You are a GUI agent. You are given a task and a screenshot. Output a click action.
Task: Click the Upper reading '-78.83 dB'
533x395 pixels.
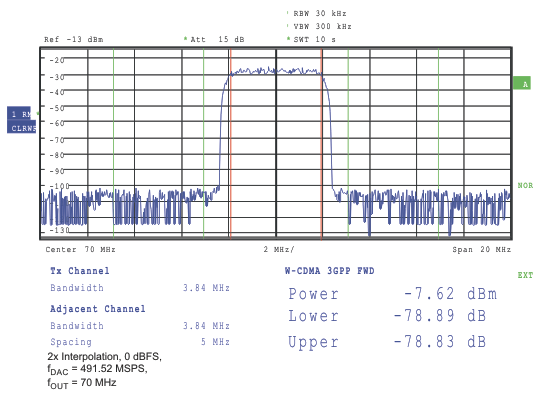click(440, 342)
